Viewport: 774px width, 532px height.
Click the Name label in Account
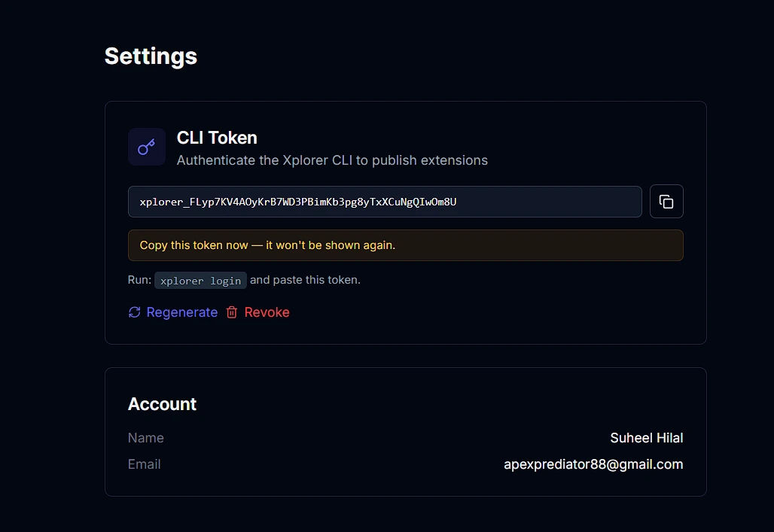click(145, 437)
